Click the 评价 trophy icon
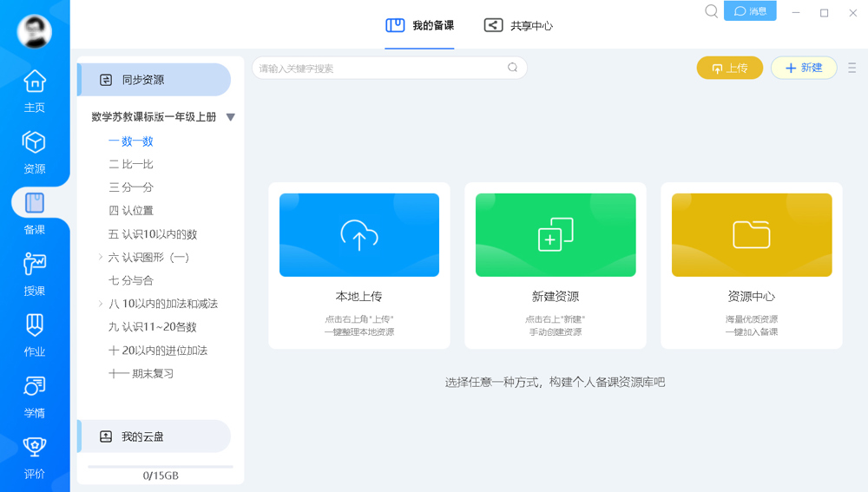The width and height of the screenshot is (868, 492). [x=35, y=448]
